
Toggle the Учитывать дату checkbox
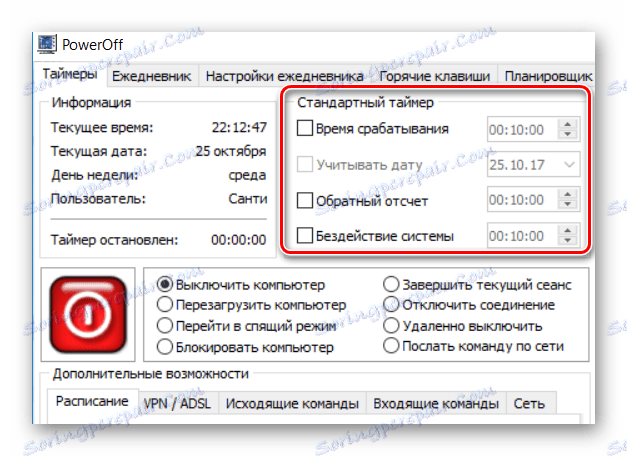click(304, 164)
